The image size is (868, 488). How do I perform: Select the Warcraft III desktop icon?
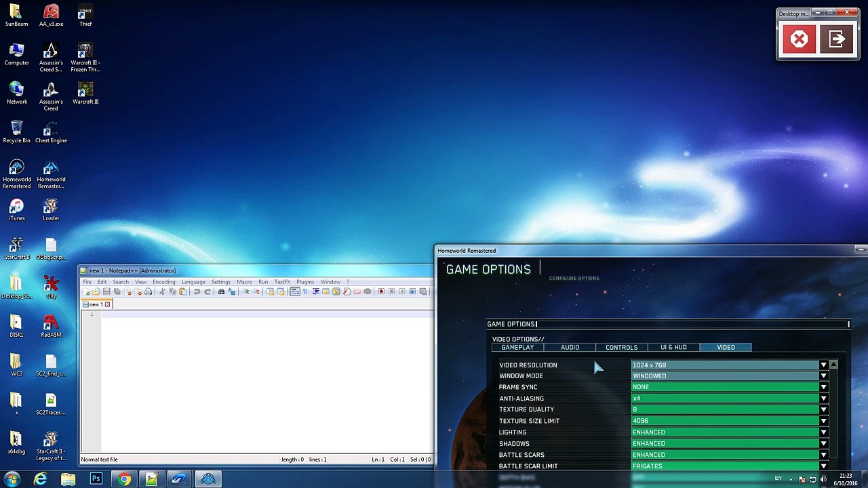[85, 94]
